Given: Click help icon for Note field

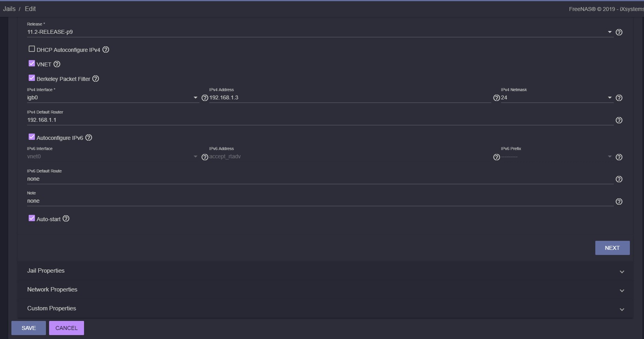Looking at the screenshot, I should pyautogui.click(x=619, y=202).
